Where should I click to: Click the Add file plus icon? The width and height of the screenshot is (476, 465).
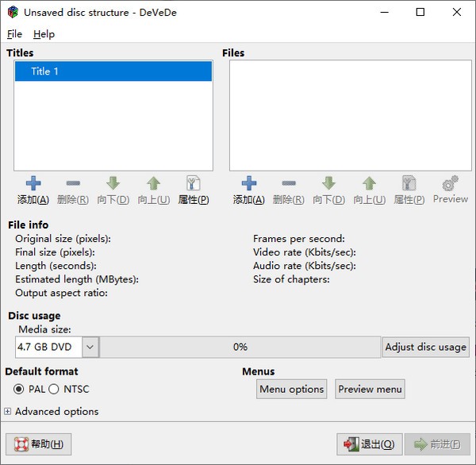pyautogui.click(x=249, y=184)
